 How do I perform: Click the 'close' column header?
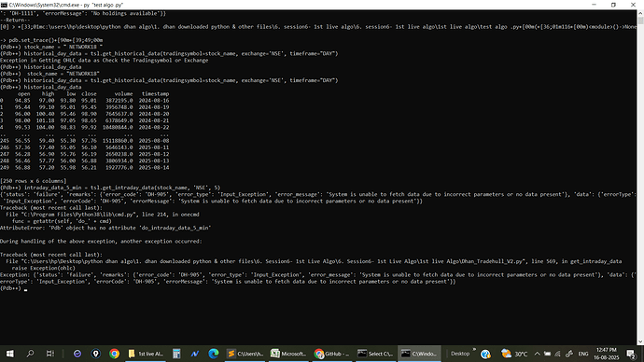coord(89,94)
